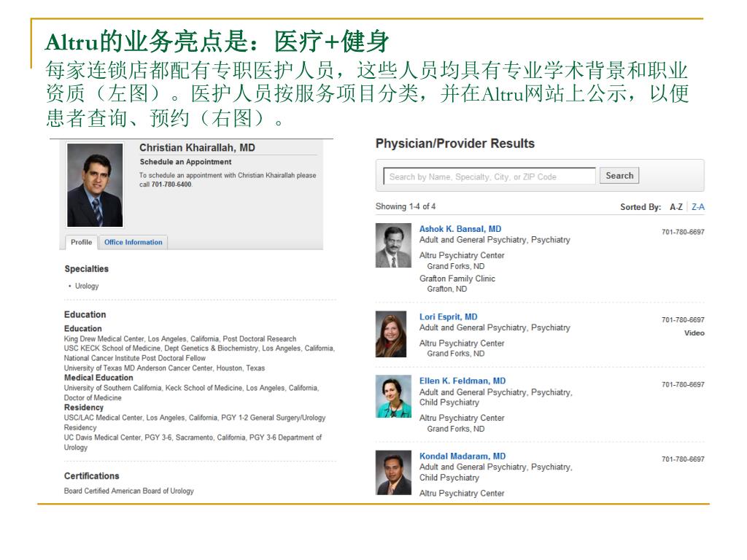This screenshot has height=560, width=747.
Task: Click phone number 701-780-6400
Action: [x=171, y=184]
